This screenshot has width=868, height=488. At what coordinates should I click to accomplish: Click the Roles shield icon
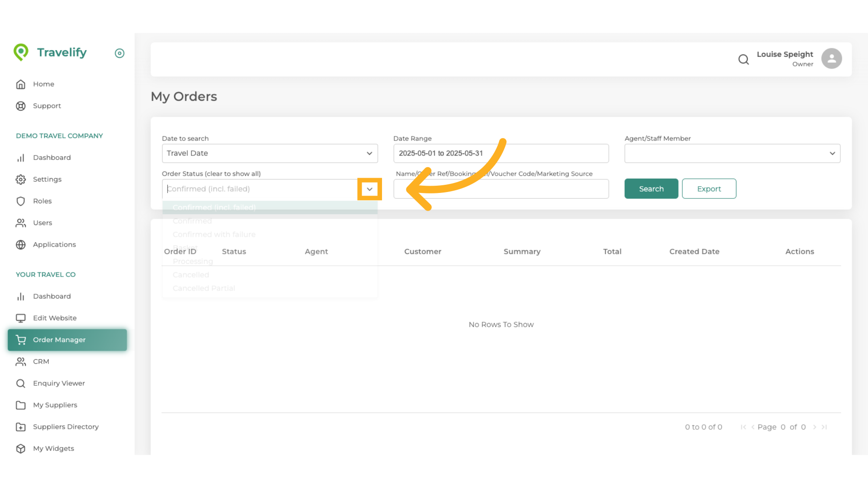pos(21,201)
